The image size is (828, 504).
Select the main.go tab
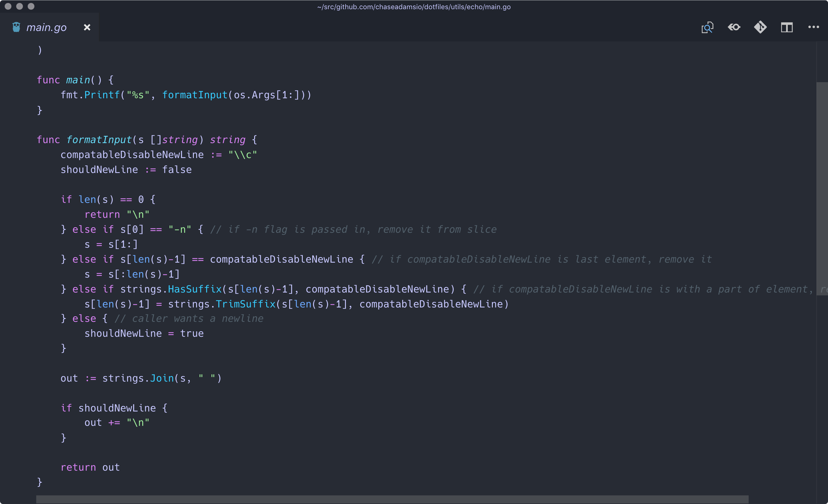point(47,27)
